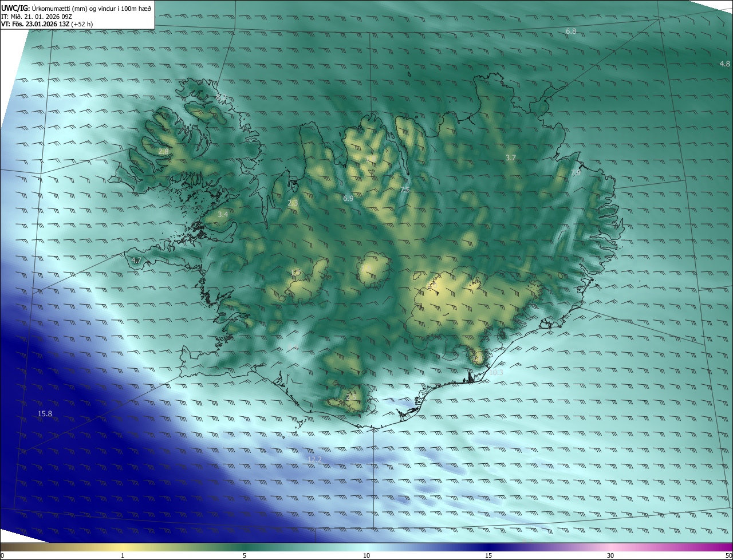
Task: Click the 2.5 value on the southern glacier
Action: pyautogui.click(x=351, y=396)
